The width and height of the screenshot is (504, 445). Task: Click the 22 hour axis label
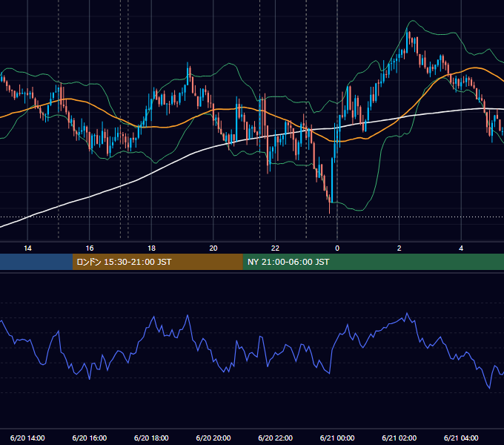click(275, 248)
